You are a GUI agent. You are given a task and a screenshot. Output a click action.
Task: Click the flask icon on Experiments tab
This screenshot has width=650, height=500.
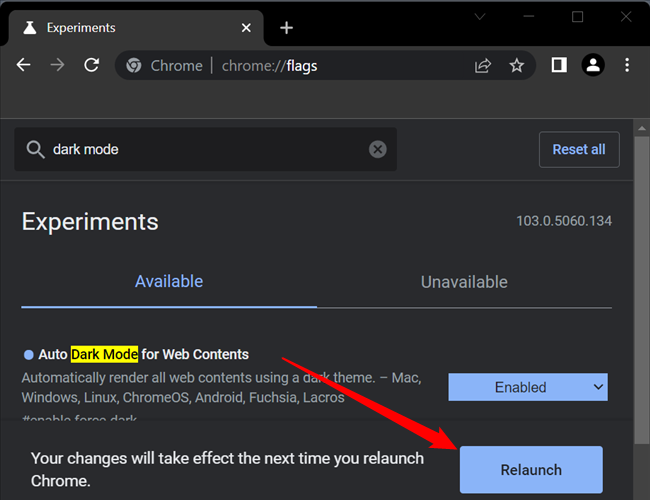(x=30, y=28)
